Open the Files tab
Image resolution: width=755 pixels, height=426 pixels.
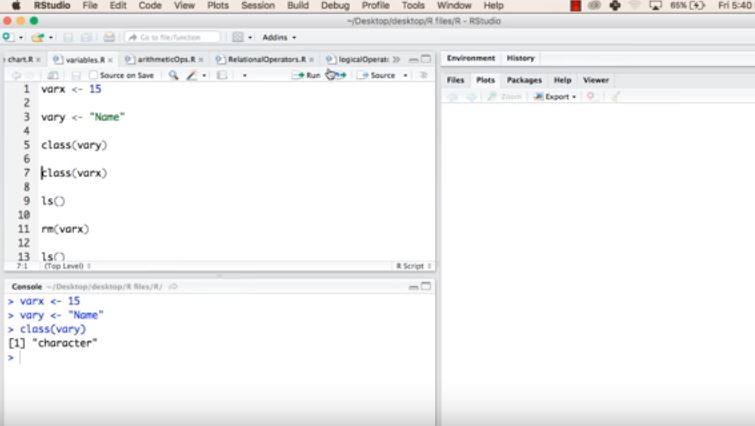(x=455, y=80)
